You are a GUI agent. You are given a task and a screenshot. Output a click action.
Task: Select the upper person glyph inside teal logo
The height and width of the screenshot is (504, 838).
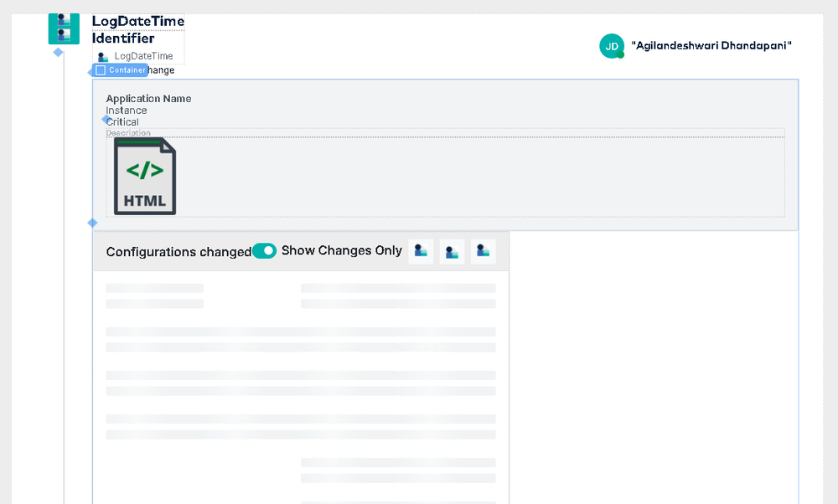click(64, 20)
